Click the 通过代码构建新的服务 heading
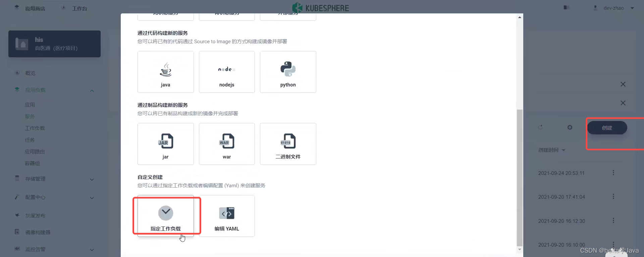The height and width of the screenshot is (257, 644). click(x=162, y=33)
